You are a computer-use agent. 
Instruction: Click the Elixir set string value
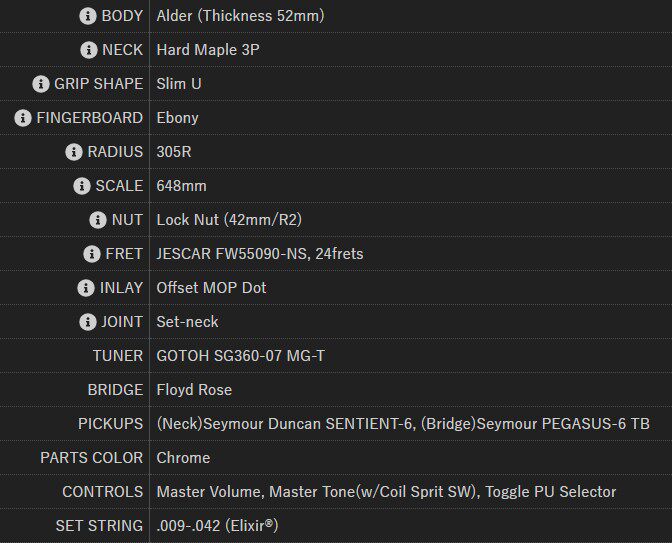216,526
